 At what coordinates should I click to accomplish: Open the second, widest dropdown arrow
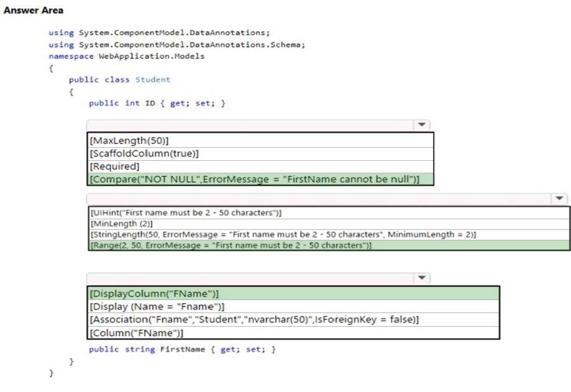[559, 199]
